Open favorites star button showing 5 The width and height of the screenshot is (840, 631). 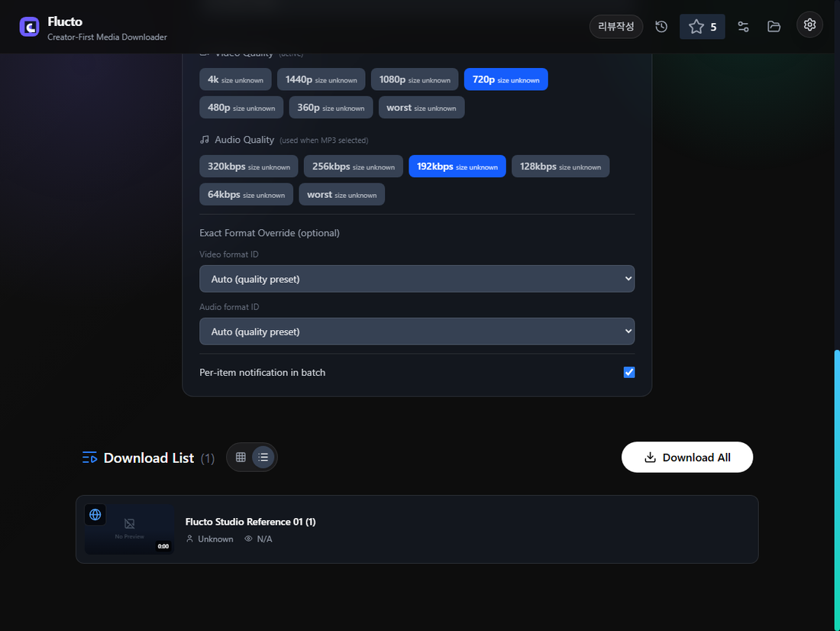[703, 27]
